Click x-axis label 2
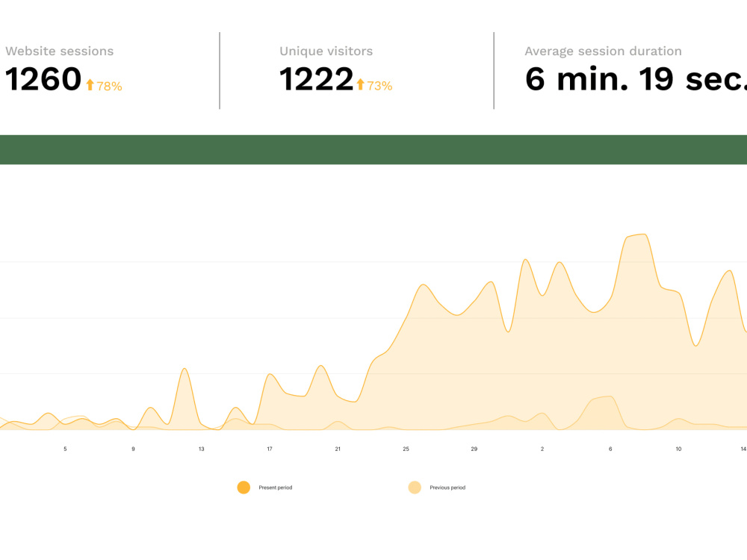Screen dimensions: 747x560 [542, 449]
